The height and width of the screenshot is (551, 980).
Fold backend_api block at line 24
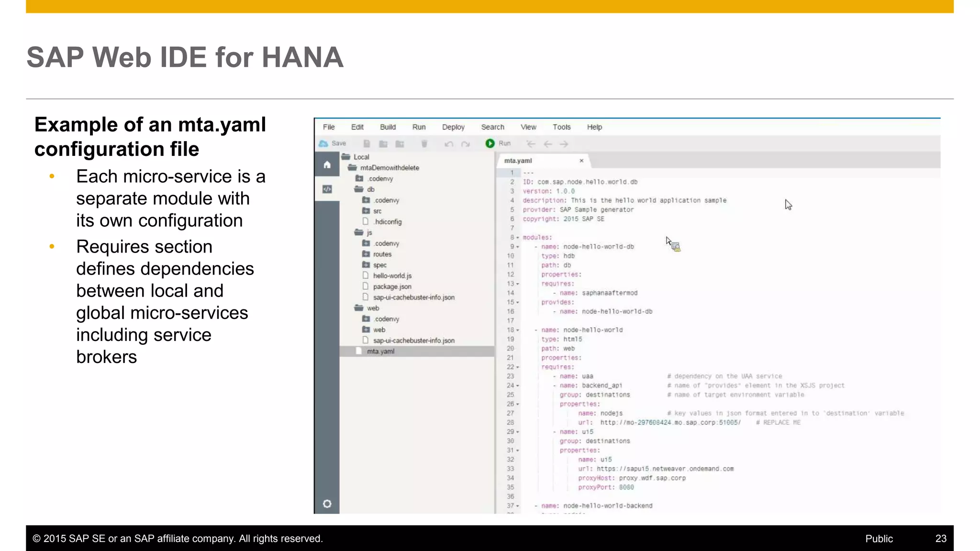(518, 386)
